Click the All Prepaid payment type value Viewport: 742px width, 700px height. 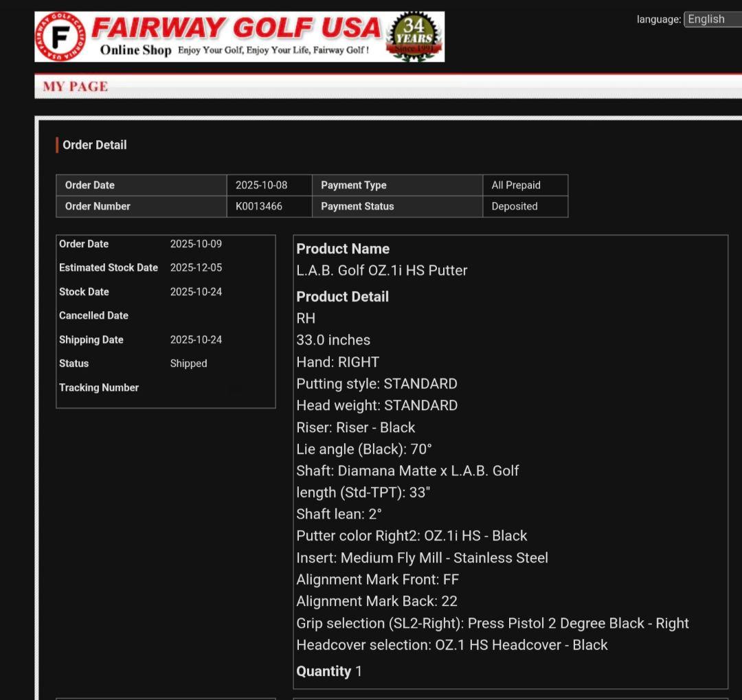(516, 185)
